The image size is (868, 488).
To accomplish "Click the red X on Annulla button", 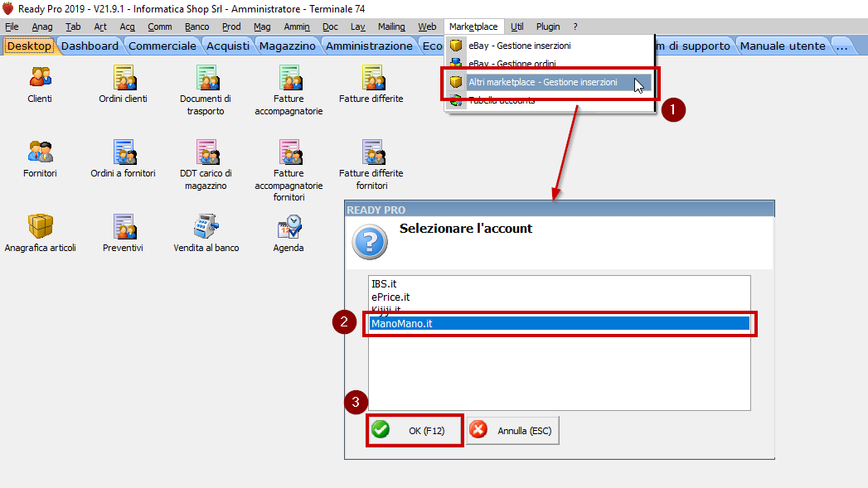I will (478, 430).
